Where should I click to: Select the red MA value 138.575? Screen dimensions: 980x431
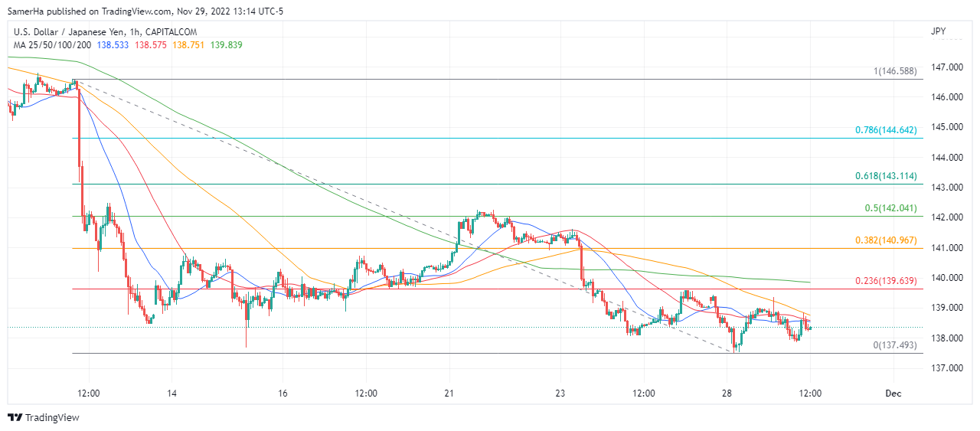tap(151, 45)
